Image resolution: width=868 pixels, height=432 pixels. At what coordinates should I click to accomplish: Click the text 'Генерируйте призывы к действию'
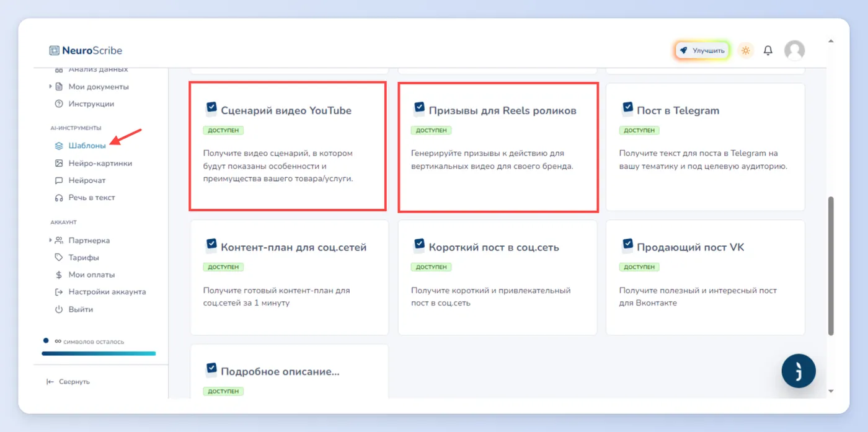[x=487, y=153]
